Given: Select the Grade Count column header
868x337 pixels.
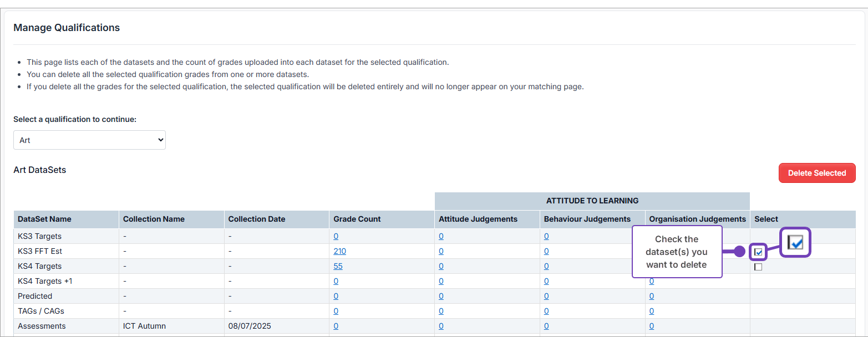Looking at the screenshot, I should 357,219.
